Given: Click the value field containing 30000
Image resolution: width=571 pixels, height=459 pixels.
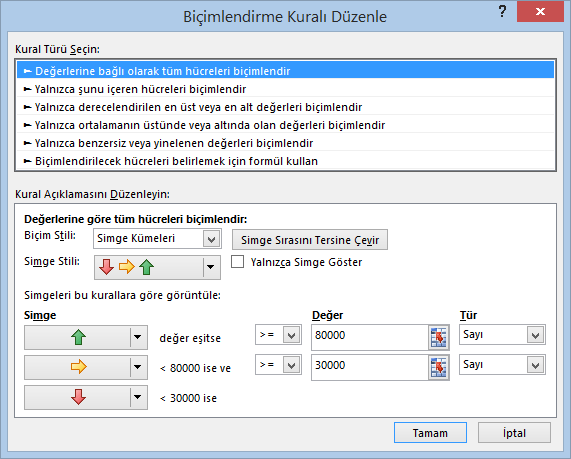Looking at the screenshot, I should pos(370,367).
